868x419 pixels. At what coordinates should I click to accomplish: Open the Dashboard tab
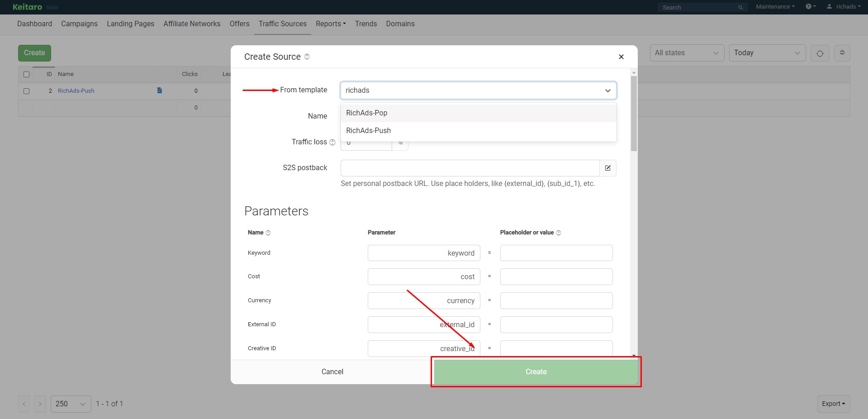pos(34,24)
